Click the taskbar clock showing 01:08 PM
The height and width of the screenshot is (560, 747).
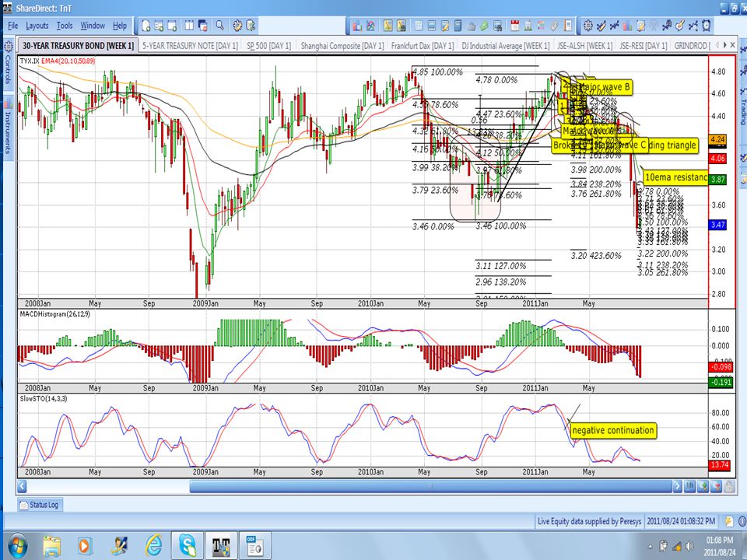coord(719,540)
